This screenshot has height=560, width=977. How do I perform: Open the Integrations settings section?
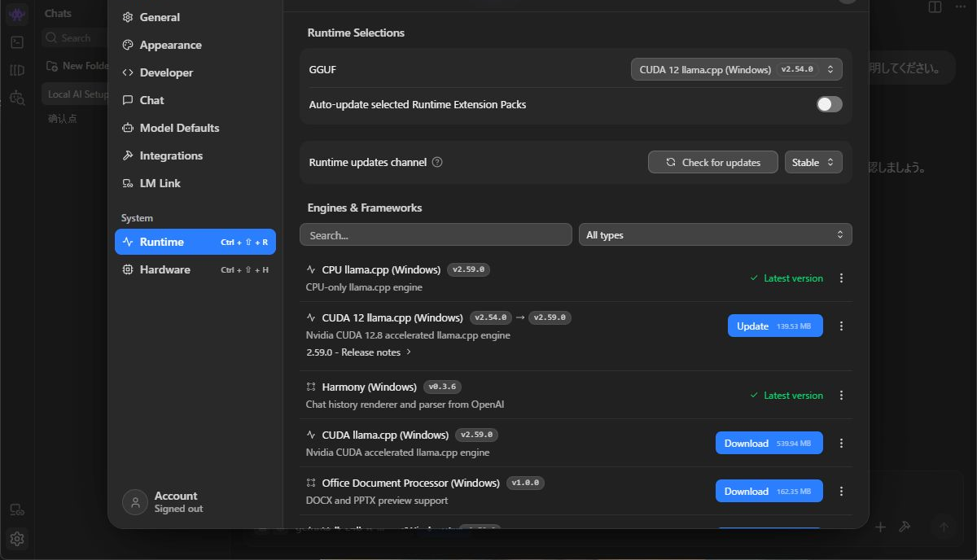pos(195,155)
